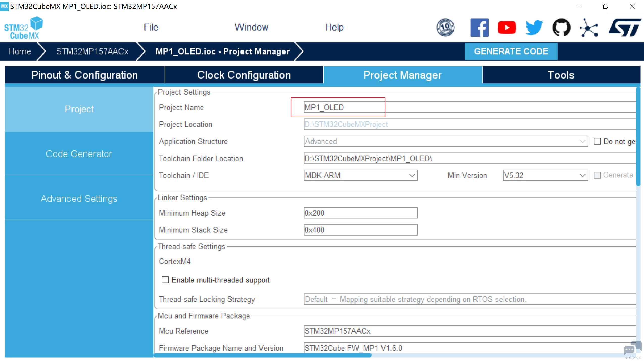Open the 10-year anniversary badge icon

[x=445, y=27]
